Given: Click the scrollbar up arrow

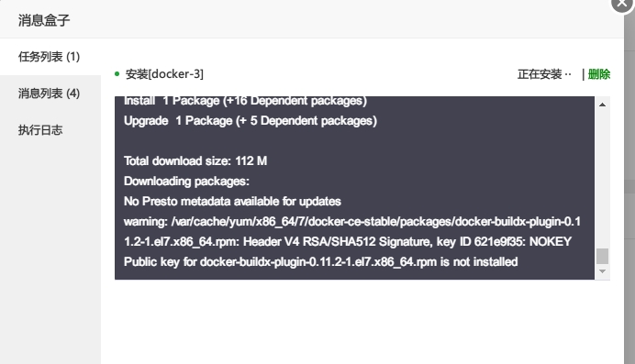Looking at the screenshot, I should (x=602, y=105).
